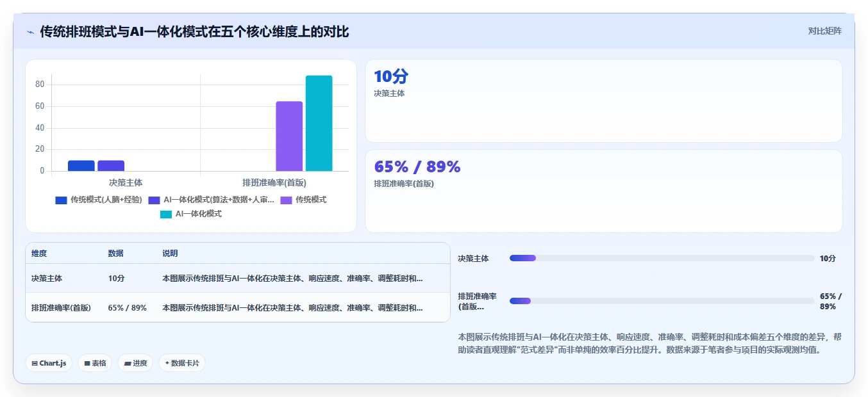Click the 10分 data card
868x397 pixels.
(603, 101)
